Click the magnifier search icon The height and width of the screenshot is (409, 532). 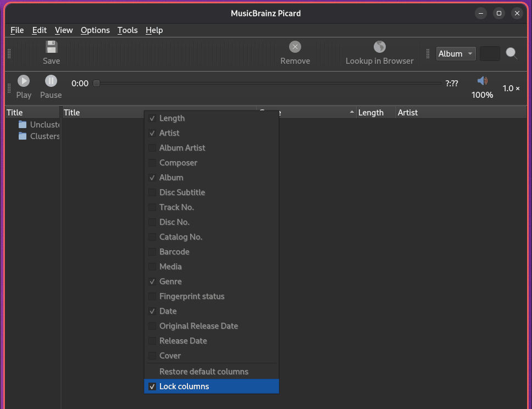tap(512, 53)
